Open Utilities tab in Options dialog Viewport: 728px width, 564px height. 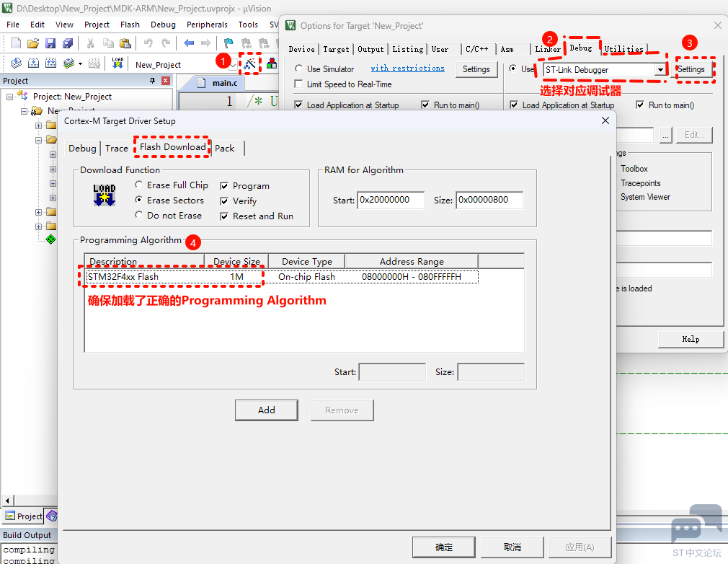(624, 49)
